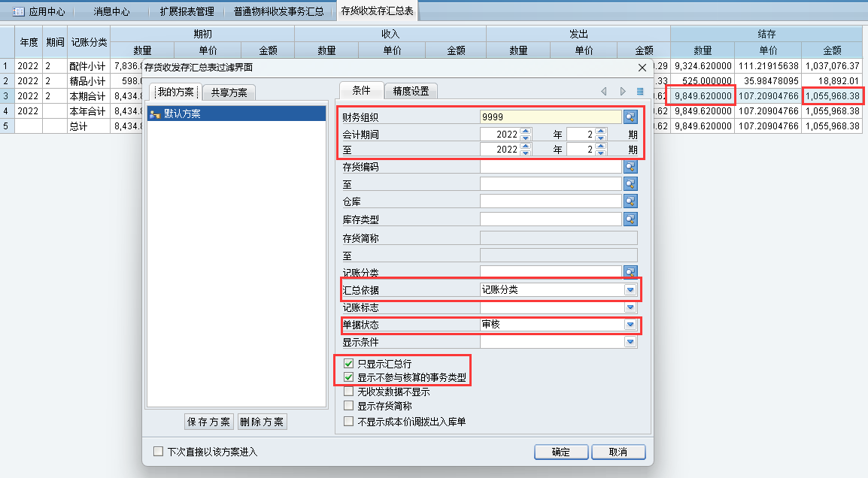Click the left arrow tab navigation icon

coord(603,92)
